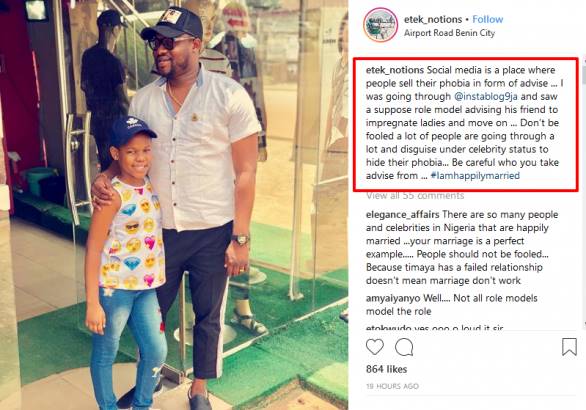This screenshot has width=586, height=410.
Task: Click the man's black cap in the photo
Action: [173, 23]
